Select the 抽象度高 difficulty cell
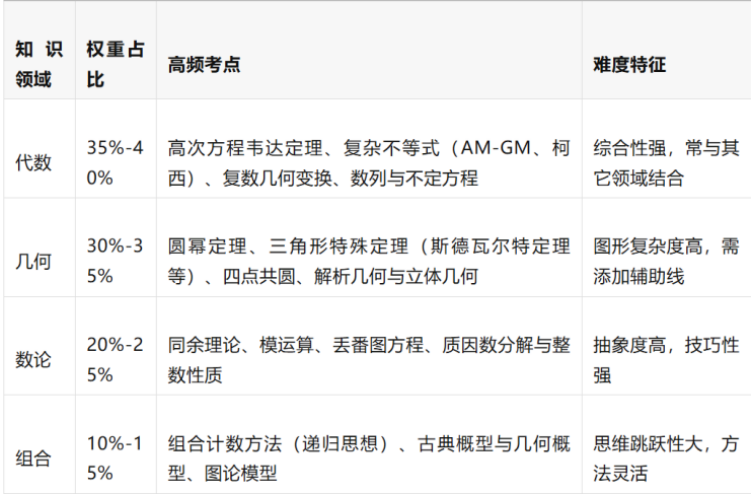 (x=665, y=359)
